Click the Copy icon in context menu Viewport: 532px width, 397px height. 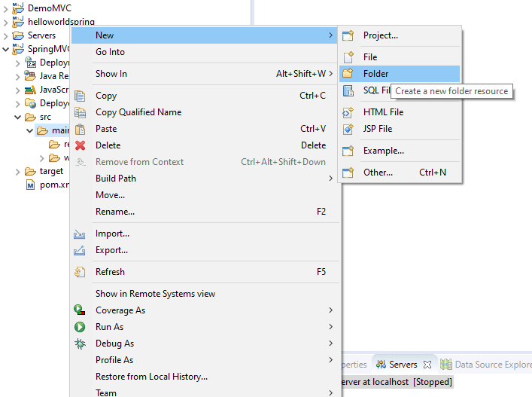pos(80,96)
